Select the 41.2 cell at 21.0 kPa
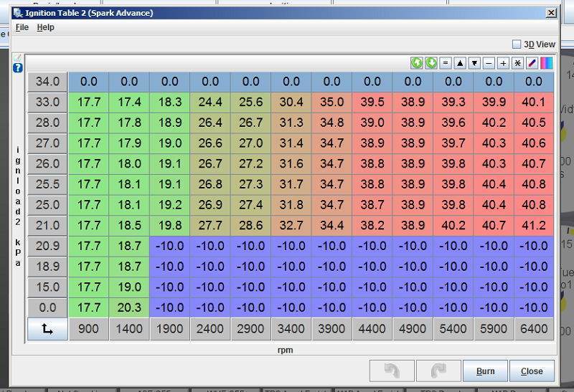The width and height of the screenshot is (574, 392). coord(533,226)
